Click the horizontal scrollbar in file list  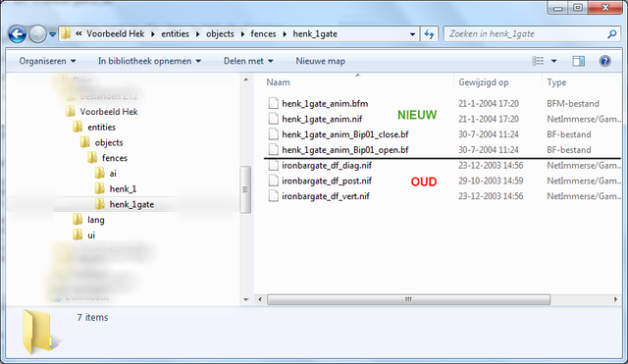(x=408, y=299)
